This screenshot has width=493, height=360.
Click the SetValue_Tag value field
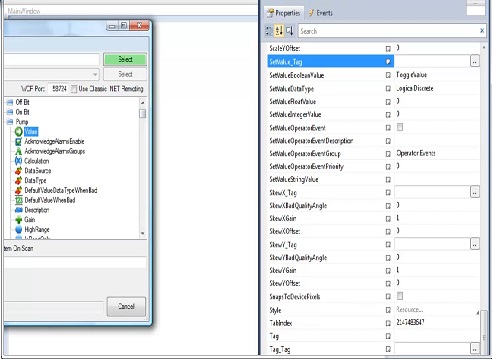pos(432,61)
